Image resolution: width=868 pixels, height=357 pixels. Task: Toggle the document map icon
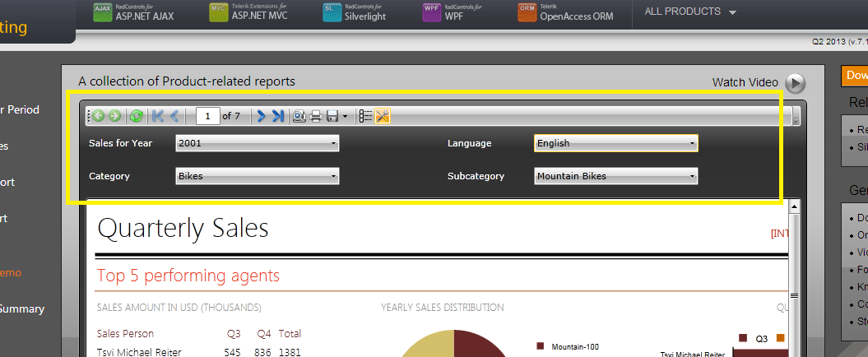(365, 116)
